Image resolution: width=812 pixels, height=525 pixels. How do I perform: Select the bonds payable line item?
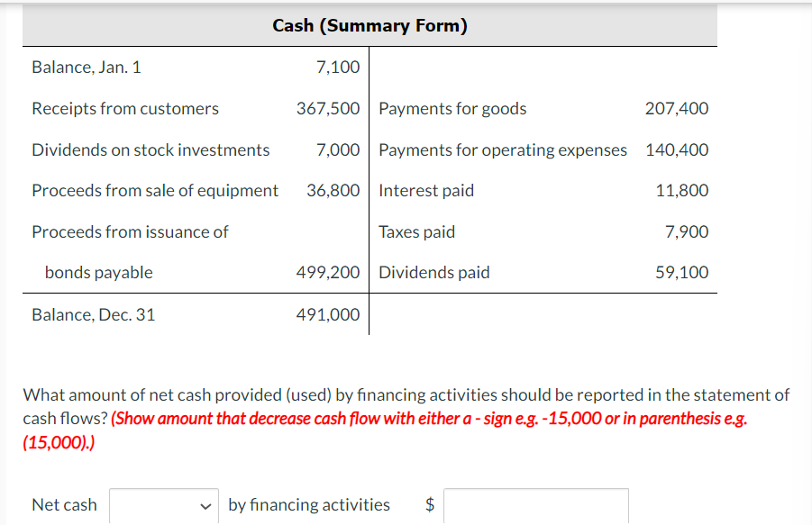coord(108,271)
